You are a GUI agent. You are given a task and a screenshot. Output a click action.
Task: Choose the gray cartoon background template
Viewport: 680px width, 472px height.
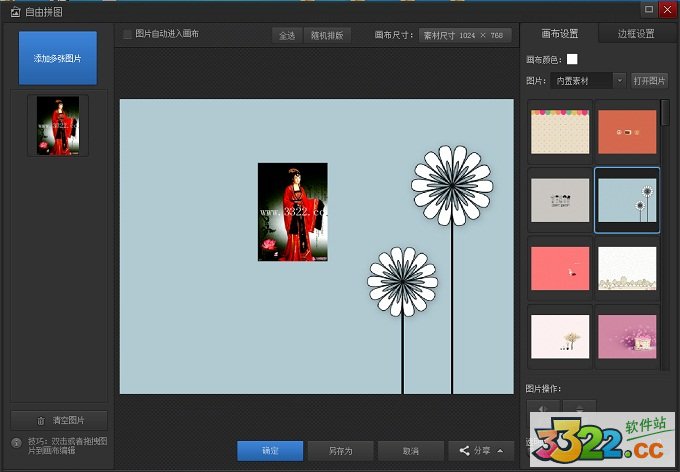tap(560, 200)
